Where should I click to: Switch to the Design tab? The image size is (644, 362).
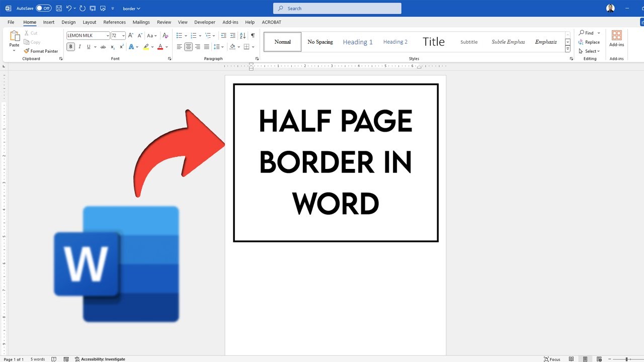click(68, 22)
